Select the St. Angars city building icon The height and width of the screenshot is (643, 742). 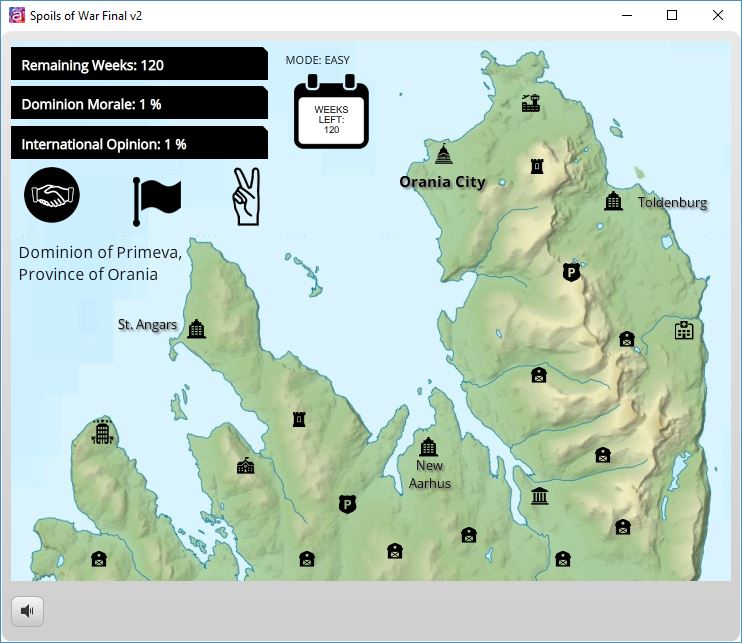[196, 328]
